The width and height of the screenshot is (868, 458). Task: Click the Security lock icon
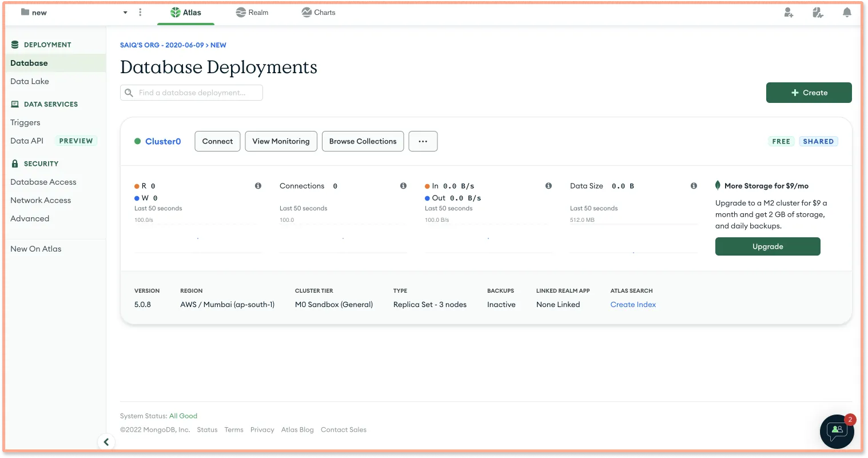click(15, 164)
